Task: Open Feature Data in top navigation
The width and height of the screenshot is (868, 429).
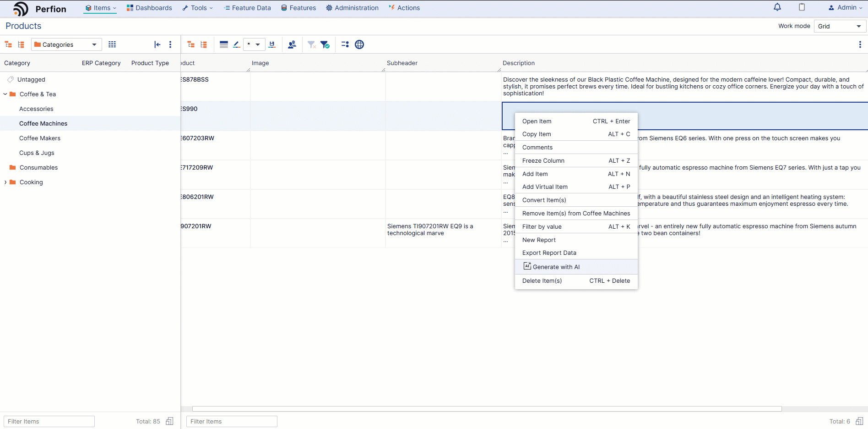Action: [247, 8]
